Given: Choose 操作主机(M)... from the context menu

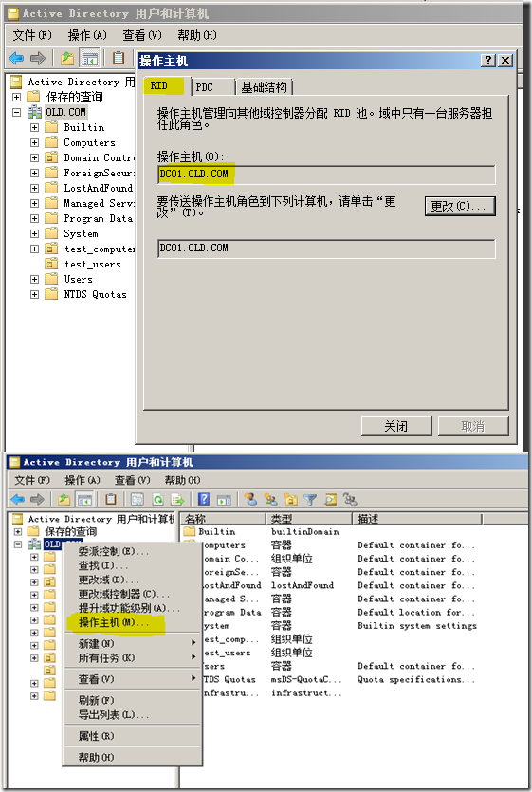Looking at the screenshot, I should point(114,623).
